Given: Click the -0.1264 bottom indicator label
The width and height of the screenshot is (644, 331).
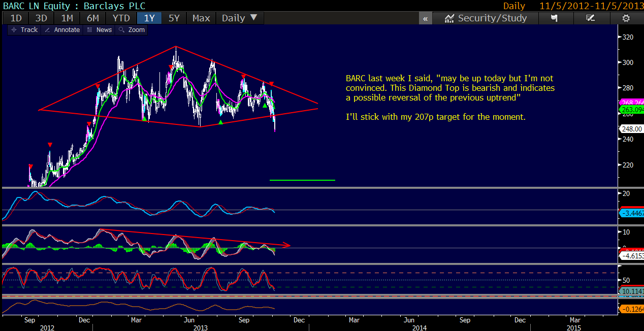Looking at the screenshot, I should (632, 309).
